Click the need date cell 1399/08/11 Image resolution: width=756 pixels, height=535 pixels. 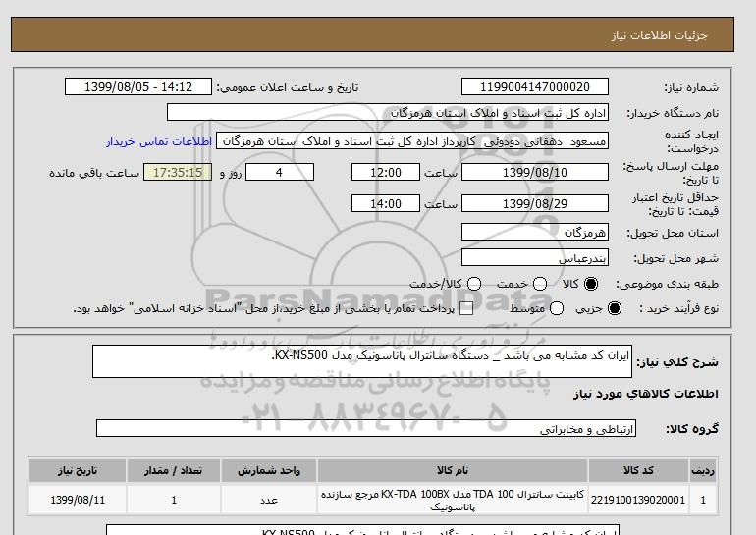click(78, 500)
